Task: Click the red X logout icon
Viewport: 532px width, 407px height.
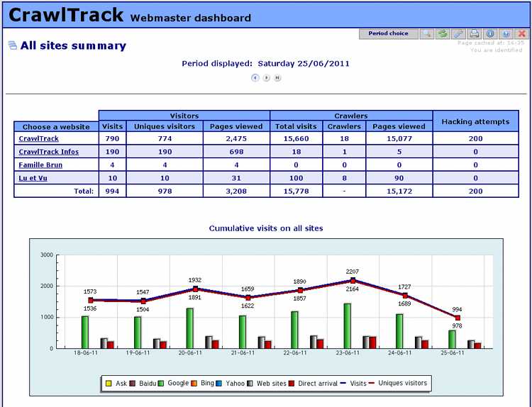Action: pyautogui.click(x=522, y=33)
